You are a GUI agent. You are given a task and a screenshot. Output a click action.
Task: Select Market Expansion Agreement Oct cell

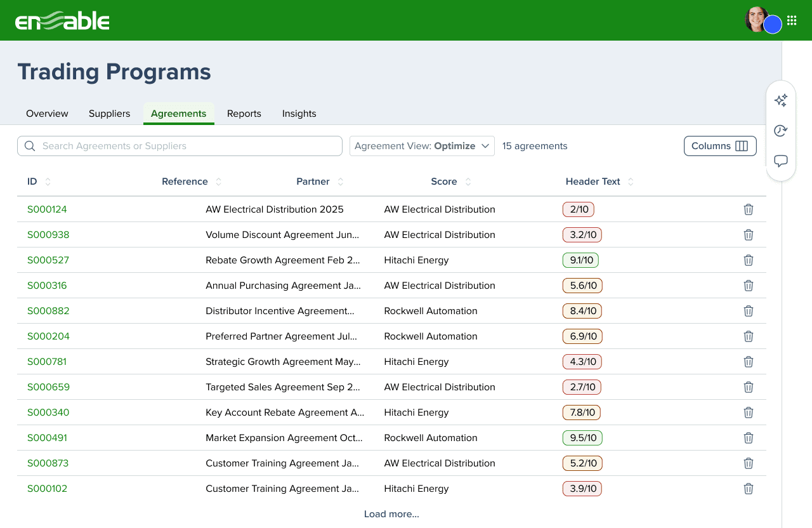point(284,438)
